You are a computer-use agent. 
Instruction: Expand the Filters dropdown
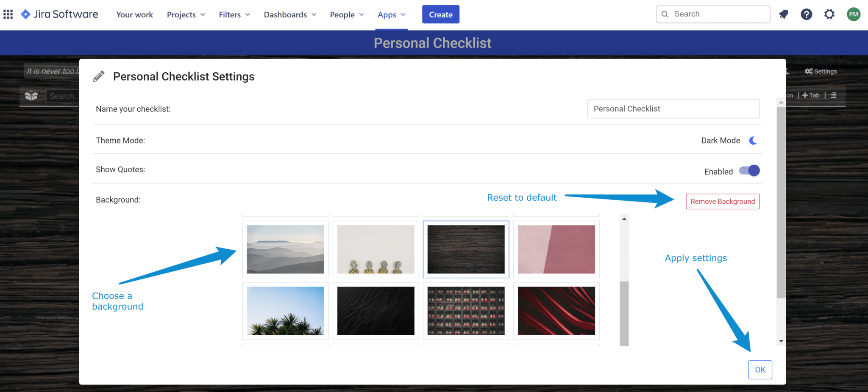[x=234, y=15]
